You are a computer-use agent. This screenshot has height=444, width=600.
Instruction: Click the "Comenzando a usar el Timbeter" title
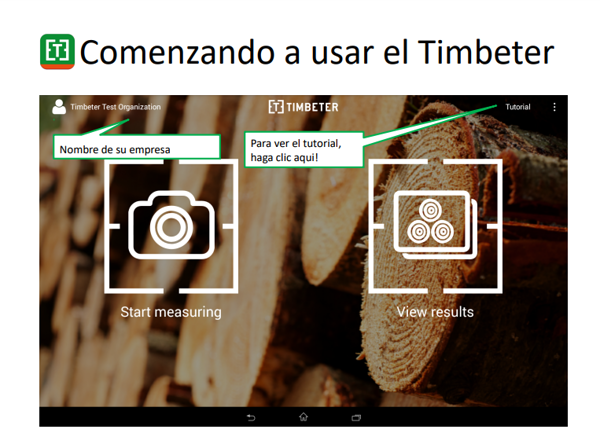pos(317,52)
